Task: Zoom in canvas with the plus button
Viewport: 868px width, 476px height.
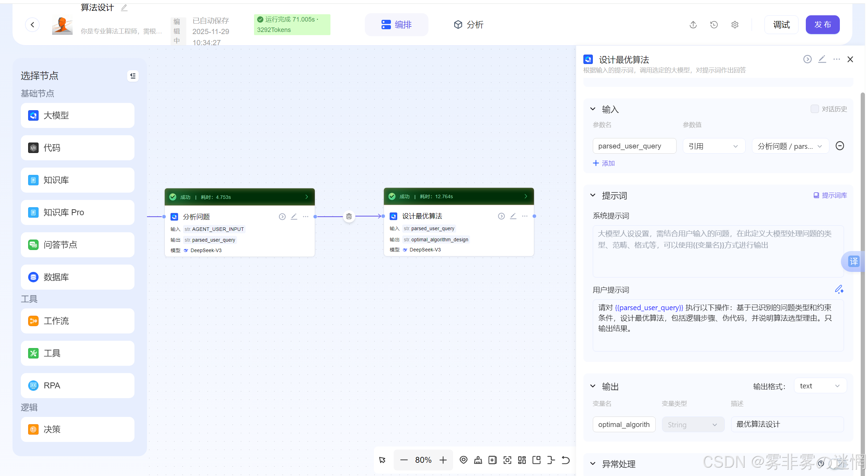Action: (443, 460)
